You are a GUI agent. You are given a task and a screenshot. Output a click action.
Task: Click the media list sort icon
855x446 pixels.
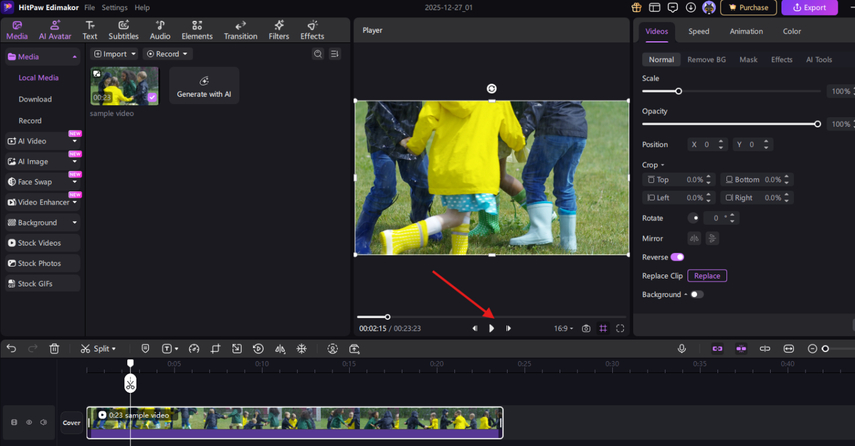click(x=335, y=54)
